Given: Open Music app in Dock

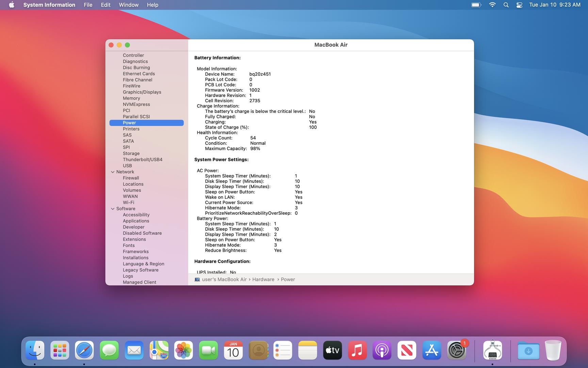Looking at the screenshot, I should coord(357,350).
